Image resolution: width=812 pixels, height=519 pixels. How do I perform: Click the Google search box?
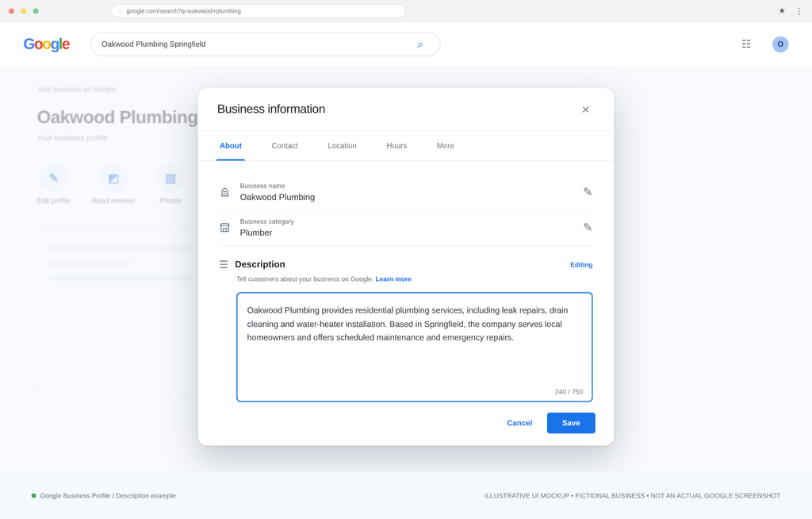(x=265, y=44)
